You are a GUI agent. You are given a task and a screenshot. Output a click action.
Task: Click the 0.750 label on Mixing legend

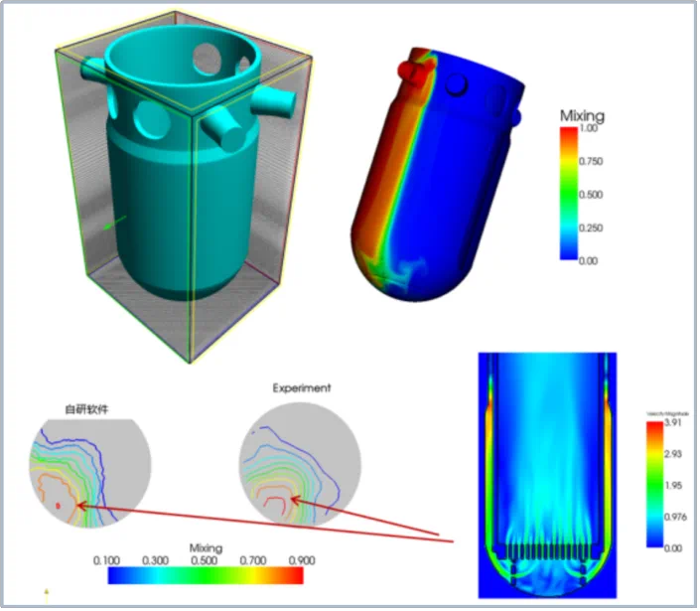593,162
